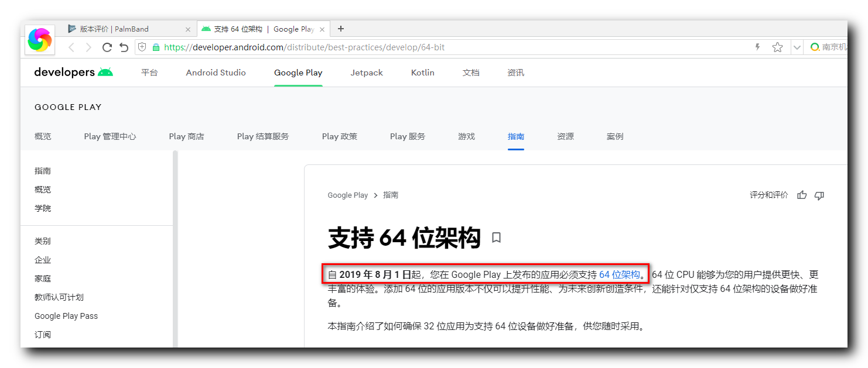Select the Kotlin menu item
This screenshot has height=368, width=868.
[x=422, y=72]
